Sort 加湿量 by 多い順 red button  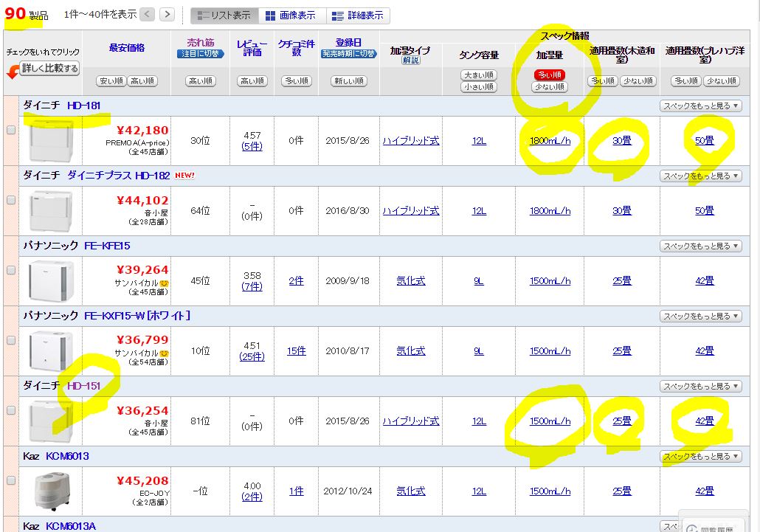550,75
